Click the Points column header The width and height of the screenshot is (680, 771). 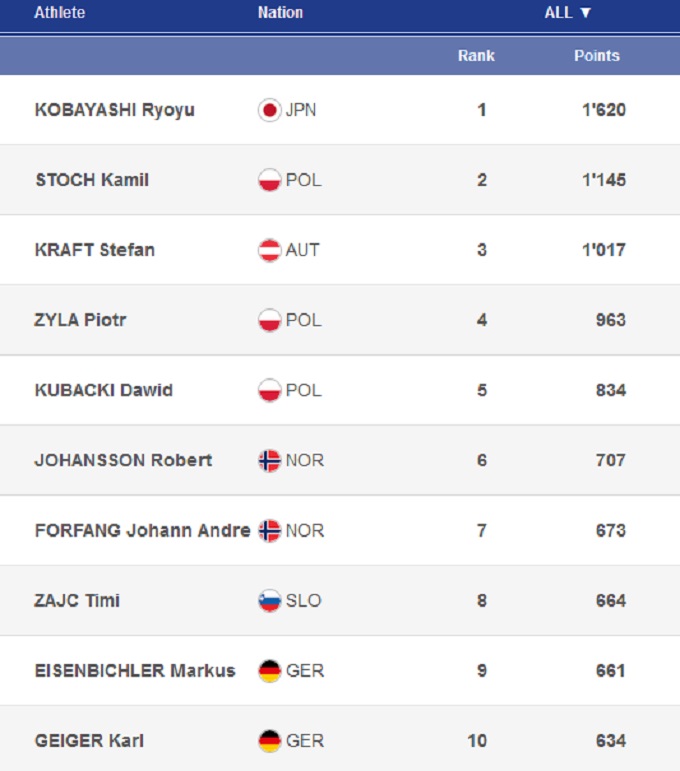(597, 56)
